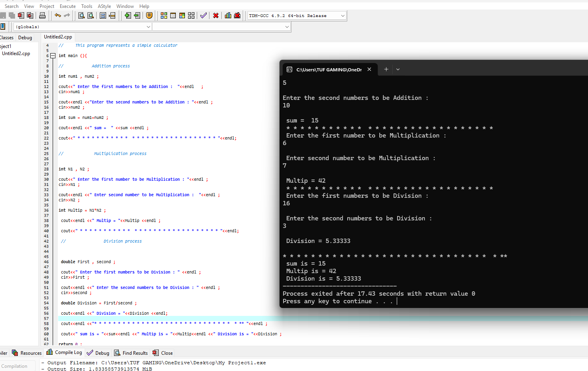
Task: Click the 'Output Filename' line in compile log
Action: 154,363
